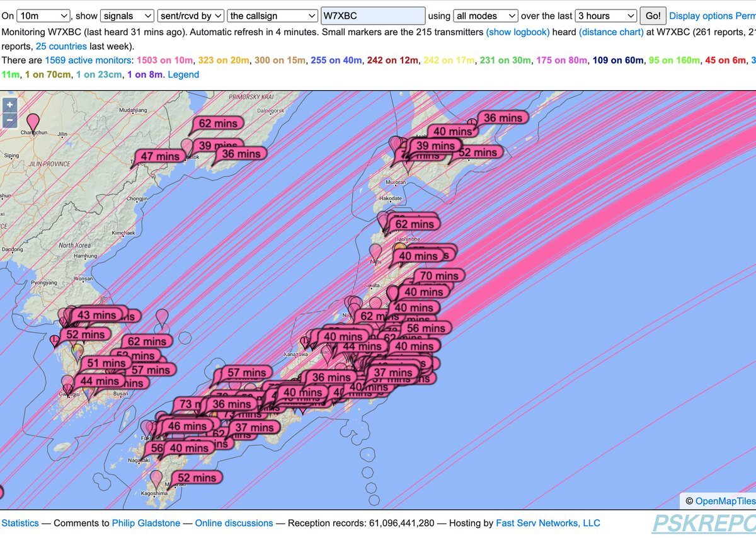Open 'the callsign' dropdown

pos(273,16)
